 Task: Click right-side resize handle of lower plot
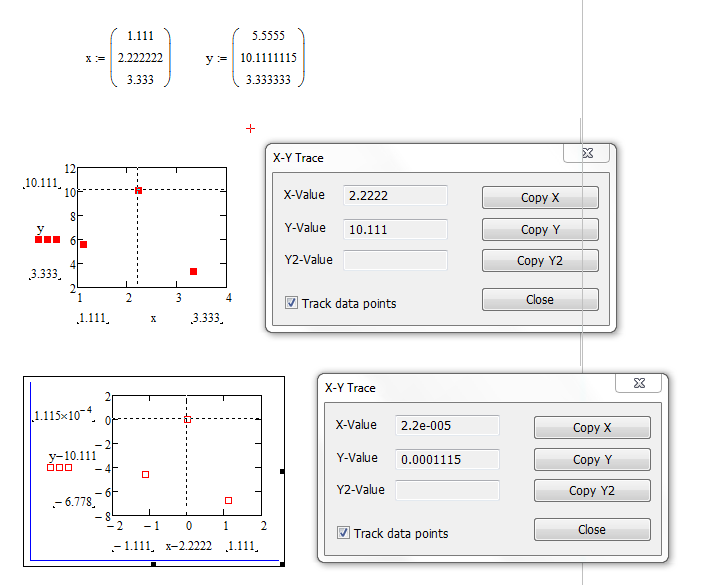click(x=282, y=471)
